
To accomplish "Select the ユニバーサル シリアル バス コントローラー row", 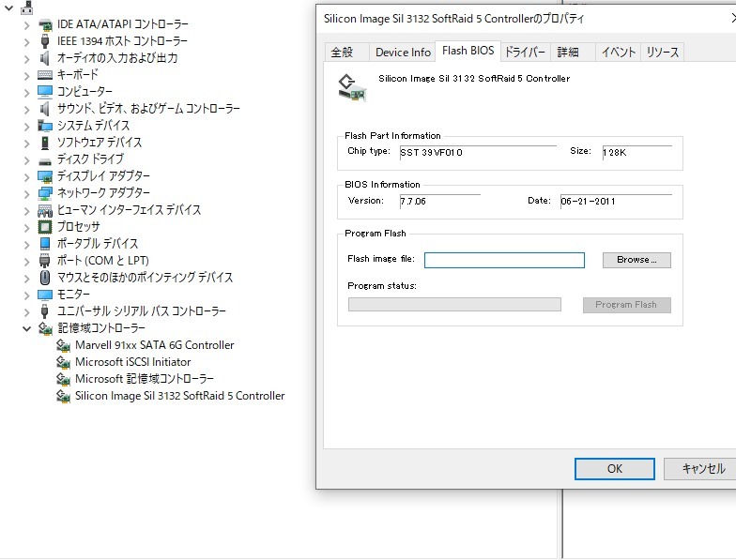I will [141, 311].
